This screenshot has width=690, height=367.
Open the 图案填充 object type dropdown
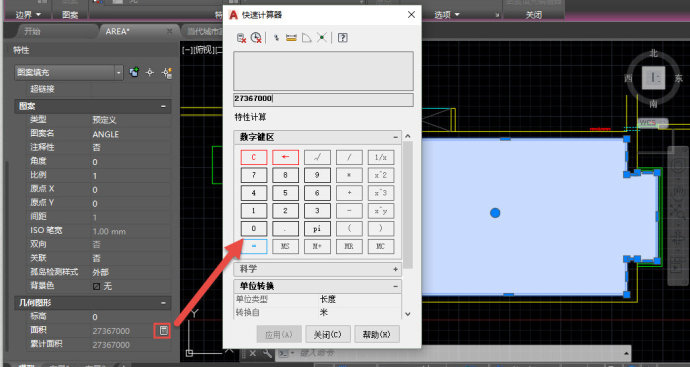click(69, 72)
